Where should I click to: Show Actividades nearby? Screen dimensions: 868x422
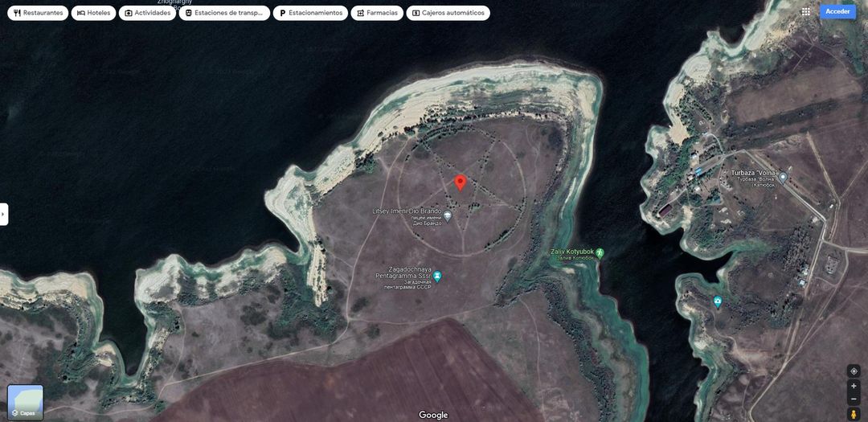point(147,13)
